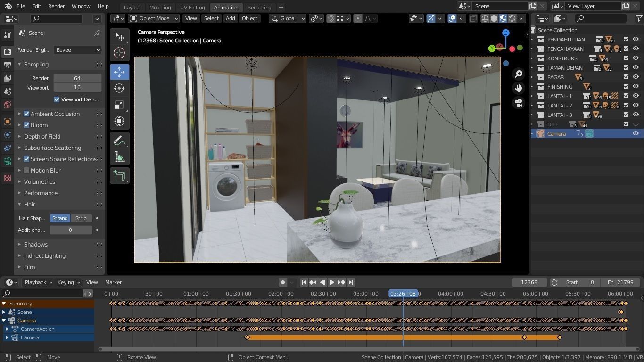Switch to wireframe viewport shading
The width and height of the screenshot is (644, 362).
[485, 18]
